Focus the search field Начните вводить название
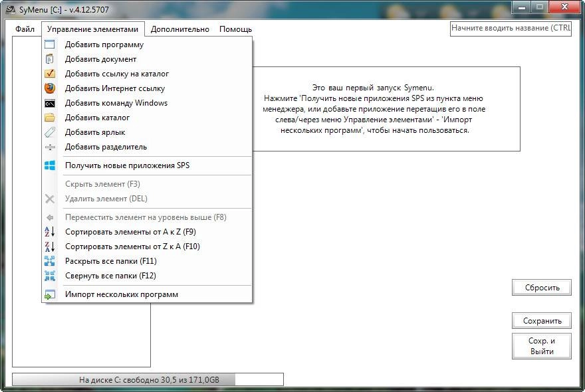The width and height of the screenshot is (585, 392). pos(511,29)
